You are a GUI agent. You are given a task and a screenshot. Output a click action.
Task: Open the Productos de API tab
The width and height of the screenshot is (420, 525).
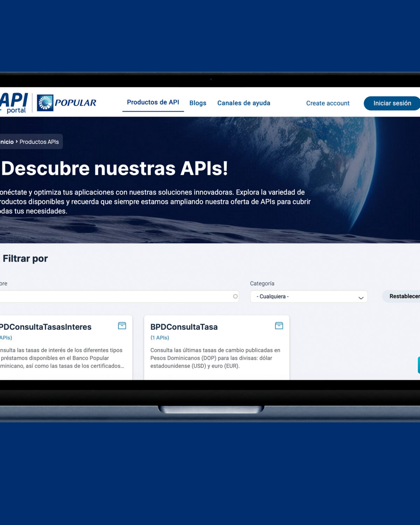click(153, 102)
